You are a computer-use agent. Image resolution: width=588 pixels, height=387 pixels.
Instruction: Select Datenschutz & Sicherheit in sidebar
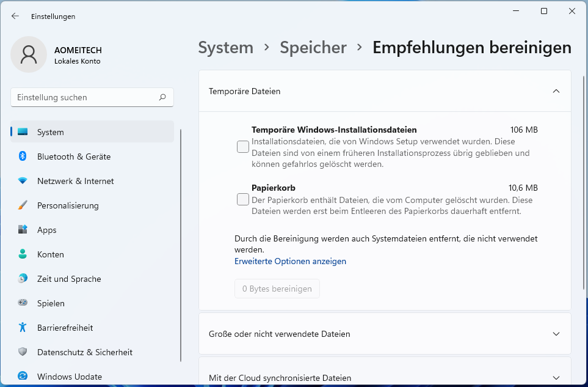[x=84, y=352]
